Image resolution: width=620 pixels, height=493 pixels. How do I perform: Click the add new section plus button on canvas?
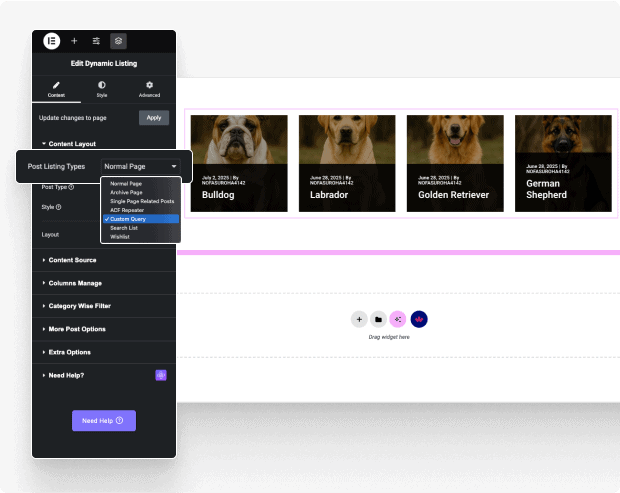point(359,319)
